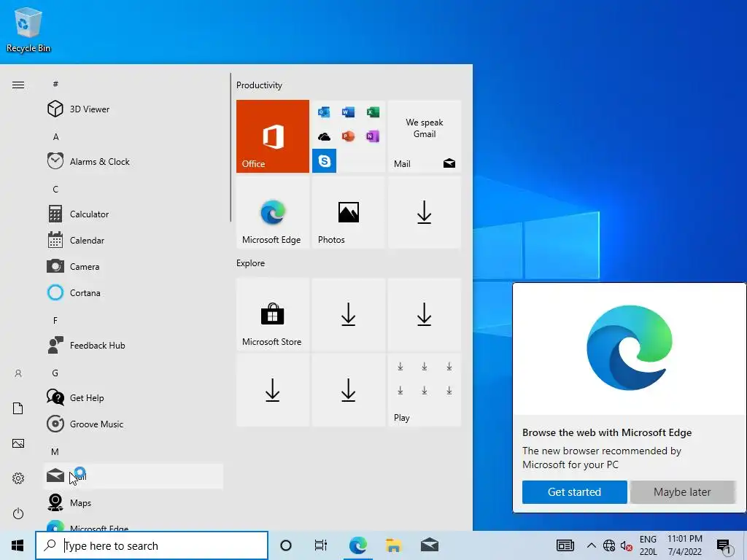Image resolution: width=747 pixels, height=560 pixels.
Task: Select the 'G' letter header
Action: tap(55, 373)
